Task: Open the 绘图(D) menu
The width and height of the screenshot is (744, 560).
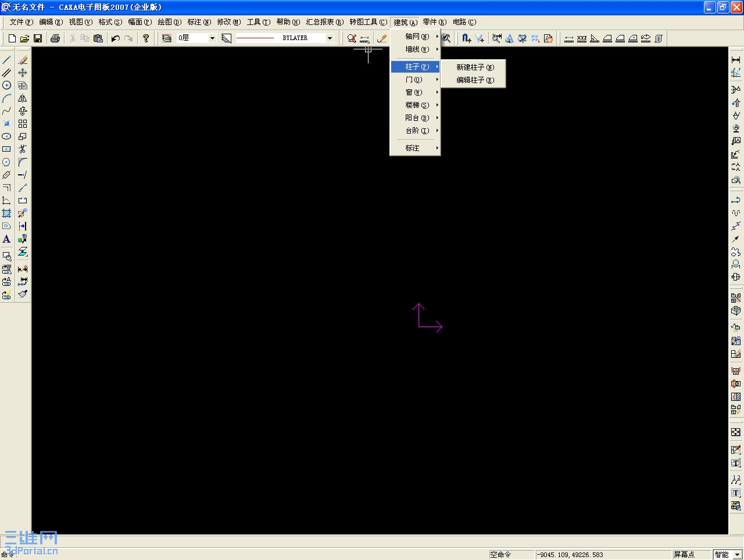Action: pos(170,22)
